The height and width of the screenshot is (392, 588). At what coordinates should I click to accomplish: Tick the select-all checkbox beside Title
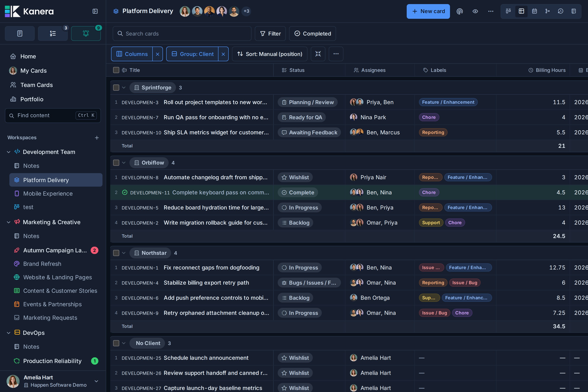click(116, 70)
